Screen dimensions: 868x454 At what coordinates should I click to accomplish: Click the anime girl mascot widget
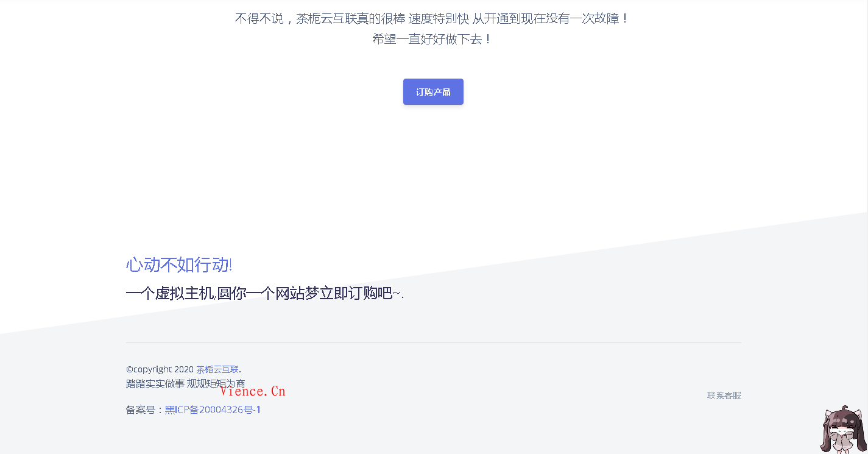(x=844, y=433)
